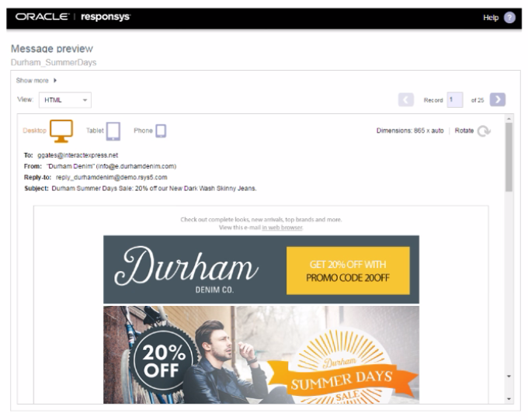
Task: Click the Durham Denim Co. logo banner
Action: click(x=186, y=269)
